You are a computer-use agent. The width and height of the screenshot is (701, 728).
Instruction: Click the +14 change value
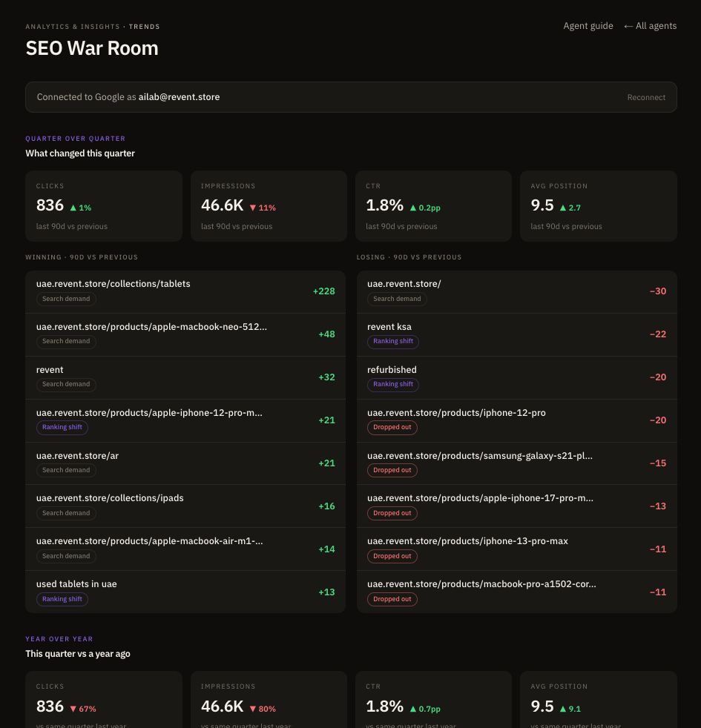click(x=326, y=549)
